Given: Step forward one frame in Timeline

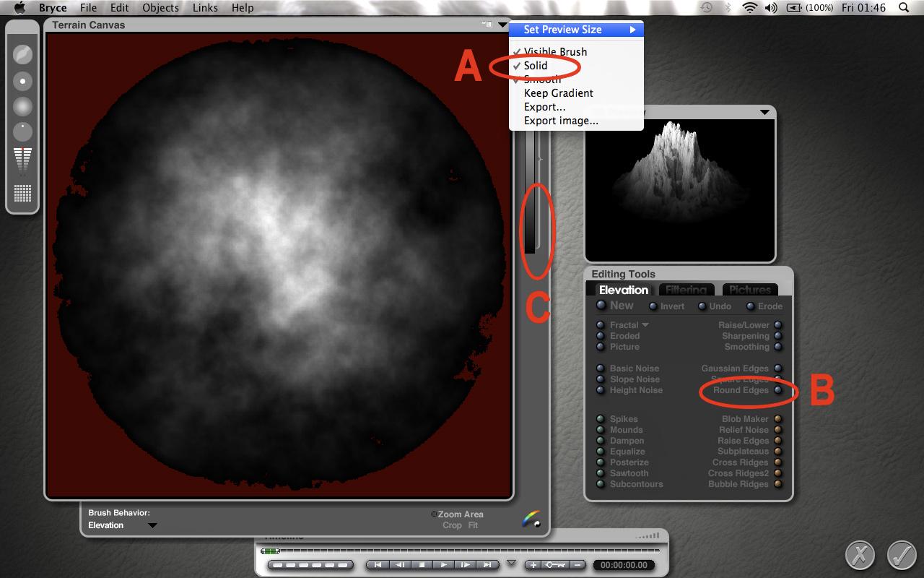Looking at the screenshot, I should coord(466,565).
